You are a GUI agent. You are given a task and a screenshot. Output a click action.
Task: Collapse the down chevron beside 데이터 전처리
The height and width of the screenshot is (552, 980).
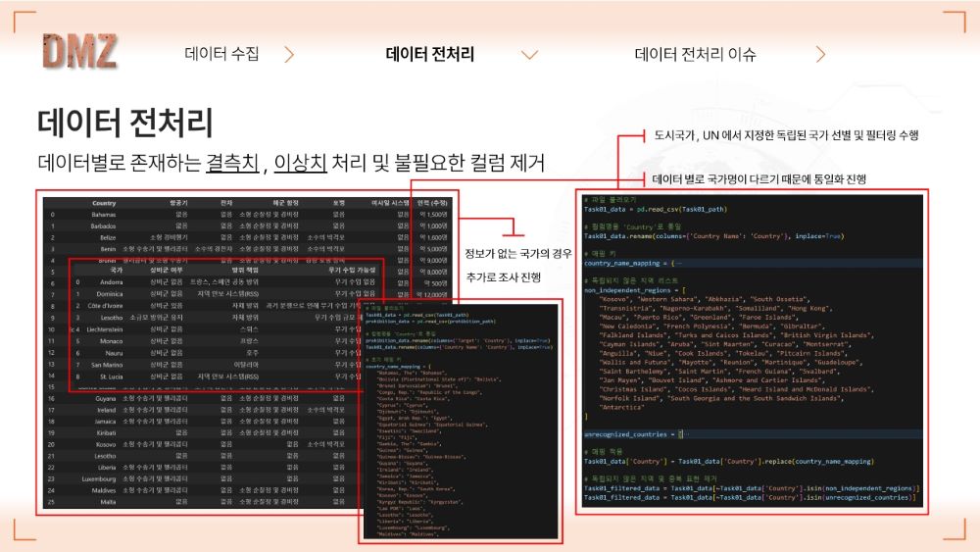click(529, 55)
